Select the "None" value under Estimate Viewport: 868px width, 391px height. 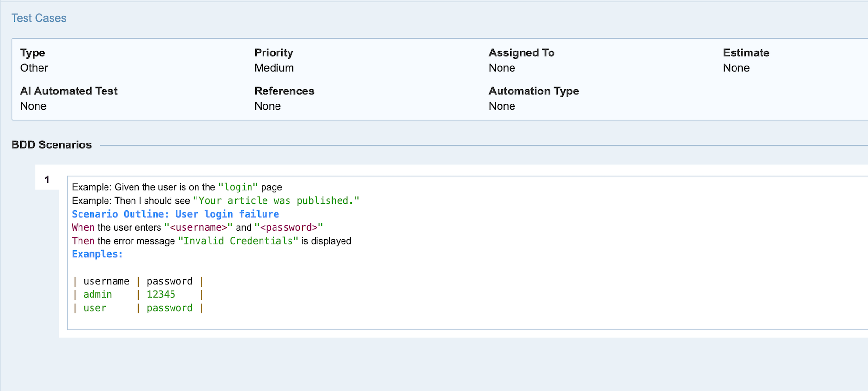736,68
